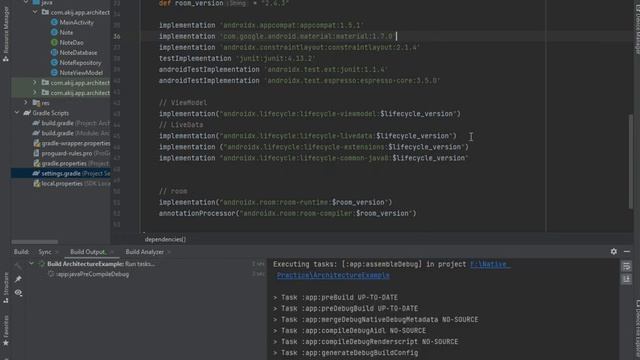Screen dimensions: 640x360
Task: Hide the Build tool window
Action: click(627, 252)
